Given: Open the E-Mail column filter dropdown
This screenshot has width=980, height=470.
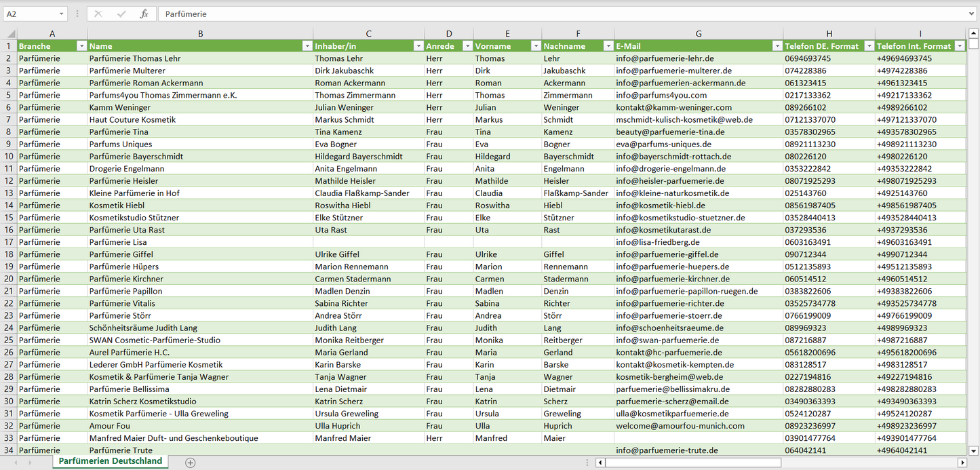Looking at the screenshot, I should pyautogui.click(x=777, y=46).
